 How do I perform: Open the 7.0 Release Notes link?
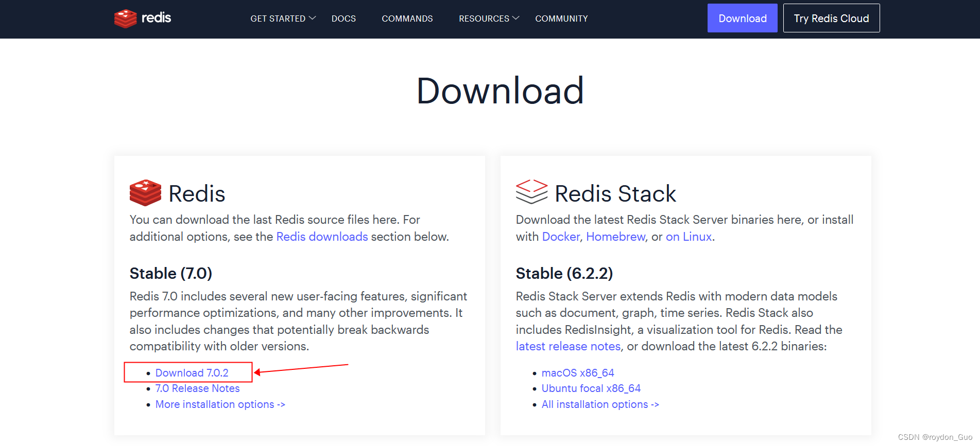pyautogui.click(x=198, y=388)
